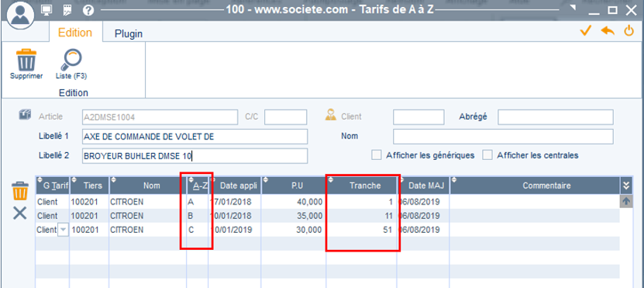Select CITROEN in tranche 1 row
Image resolution: width=644 pixels, height=288 pixels.
tap(148, 202)
